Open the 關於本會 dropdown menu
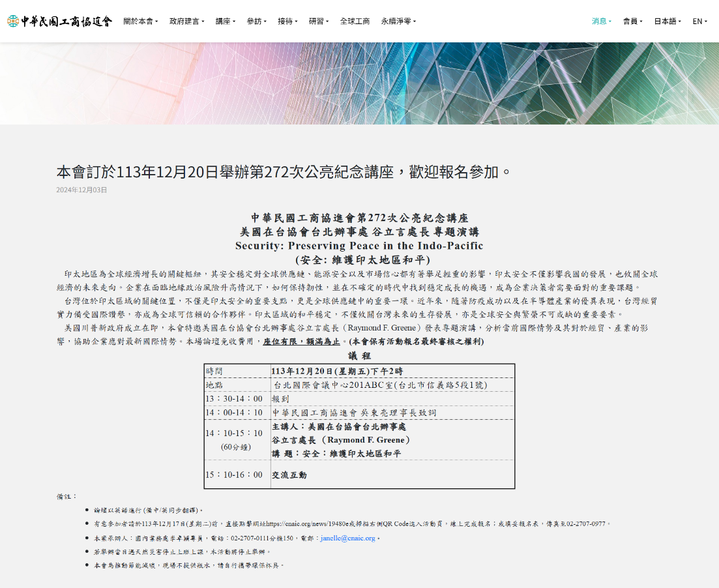 (x=141, y=21)
